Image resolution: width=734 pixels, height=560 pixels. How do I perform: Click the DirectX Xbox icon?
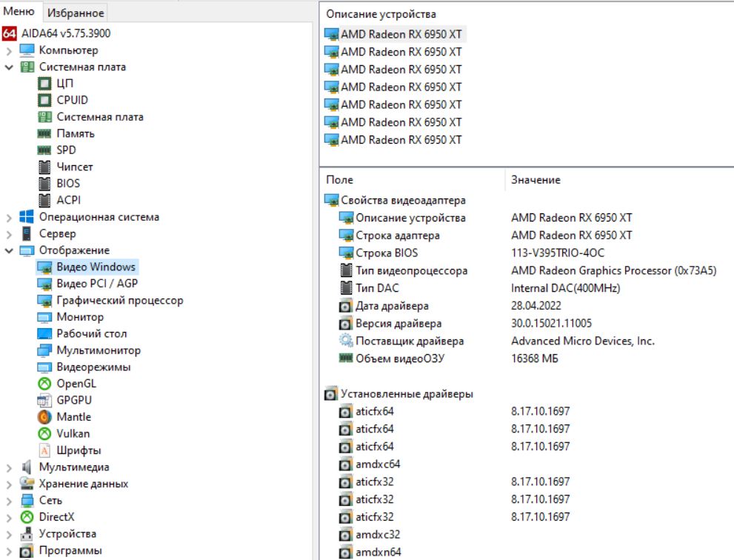(27, 517)
